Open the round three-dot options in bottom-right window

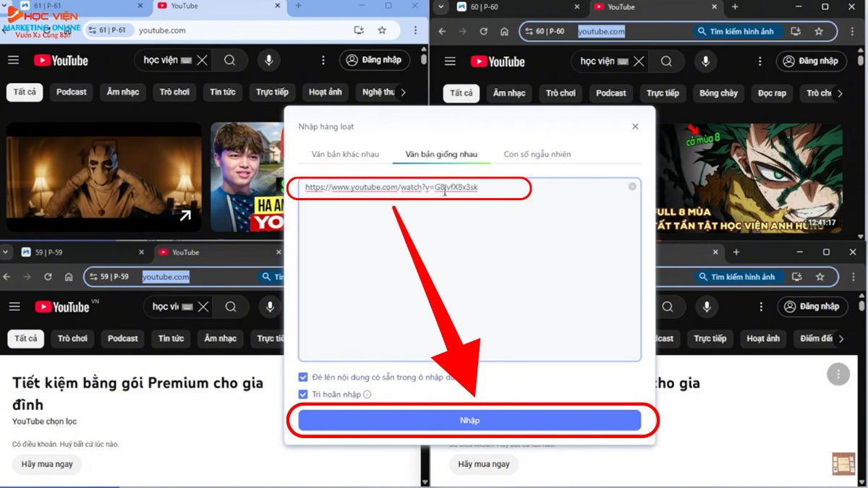coord(838,374)
